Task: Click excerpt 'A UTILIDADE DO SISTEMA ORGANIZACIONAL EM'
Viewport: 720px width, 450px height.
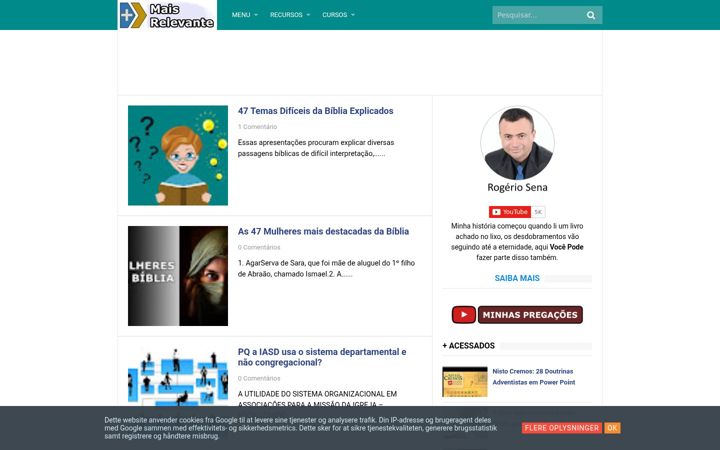Action: (x=317, y=394)
